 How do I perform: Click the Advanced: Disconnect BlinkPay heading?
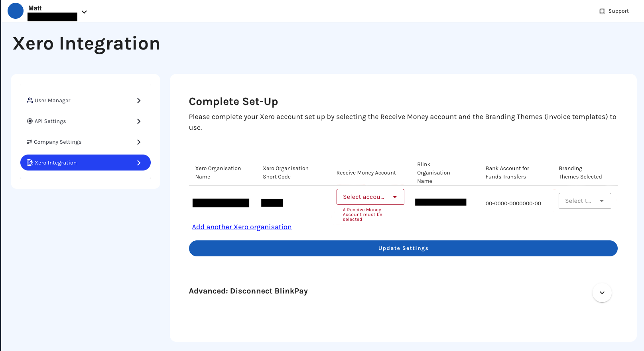pyautogui.click(x=248, y=291)
